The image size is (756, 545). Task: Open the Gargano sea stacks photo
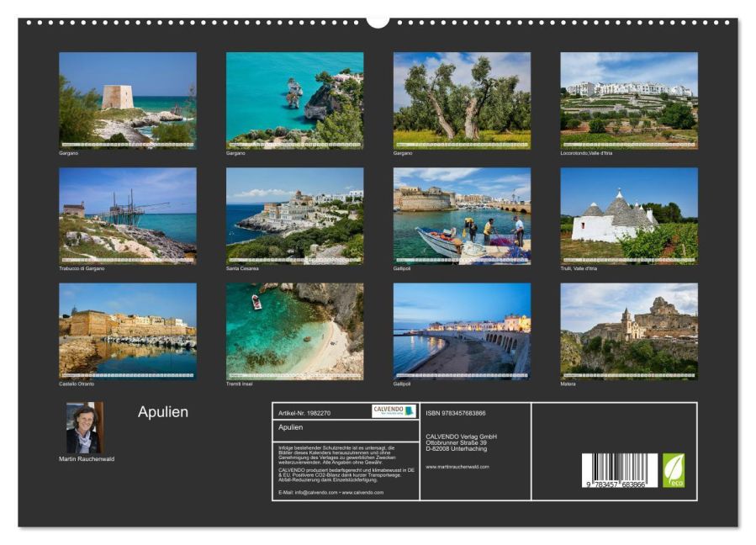click(294, 100)
